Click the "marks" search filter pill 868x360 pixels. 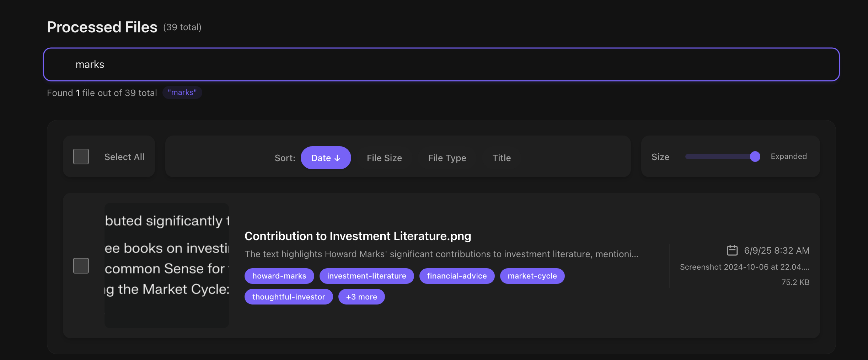[x=182, y=92]
